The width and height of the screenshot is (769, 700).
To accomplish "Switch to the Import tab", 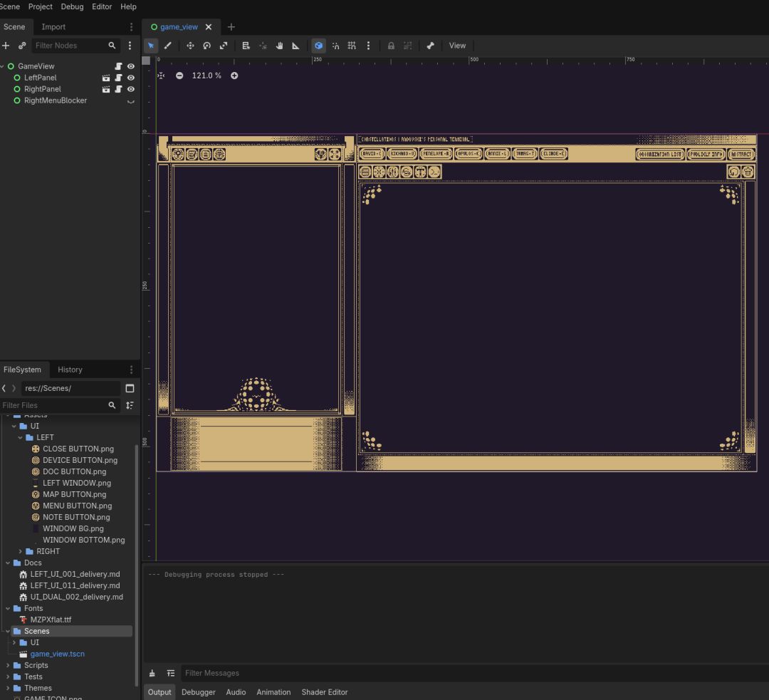I will pos(53,27).
